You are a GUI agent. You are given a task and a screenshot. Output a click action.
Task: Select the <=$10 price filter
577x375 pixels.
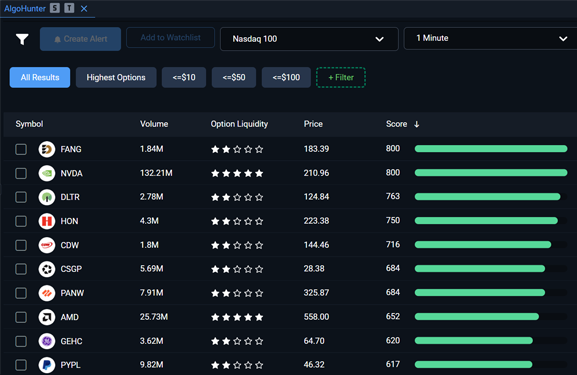184,77
